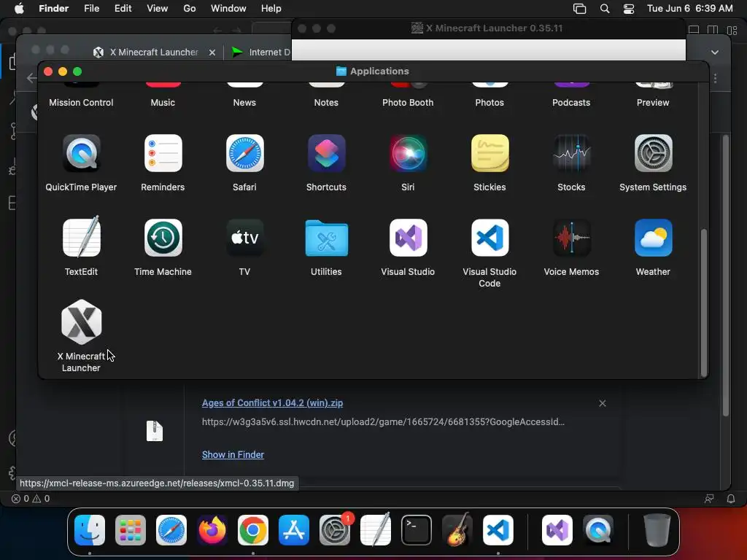Click Finder in the Dock
Viewport: 747px width, 560px height.
[90, 530]
